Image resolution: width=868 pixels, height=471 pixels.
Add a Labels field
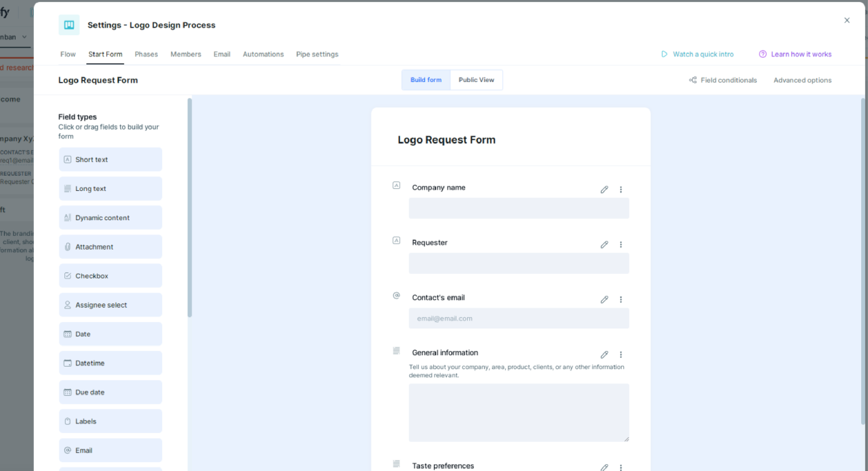(111, 421)
